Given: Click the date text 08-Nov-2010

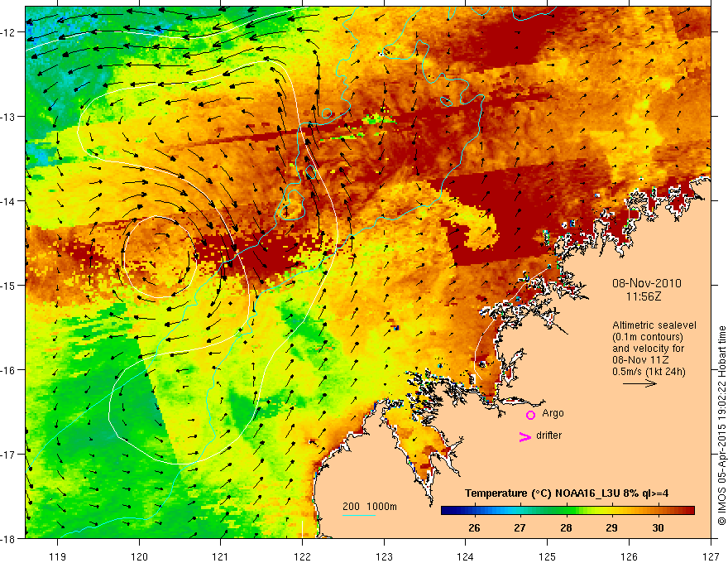Looking at the screenshot, I should 646,283.
